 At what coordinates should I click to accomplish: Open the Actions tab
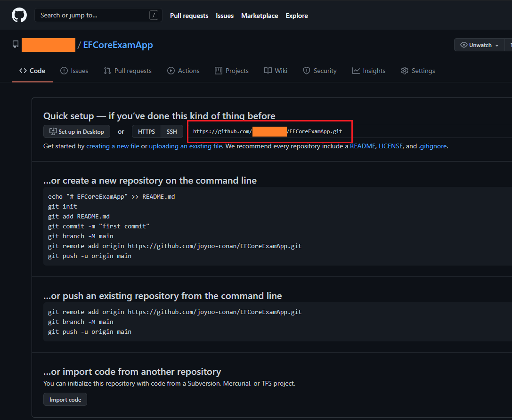(183, 71)
